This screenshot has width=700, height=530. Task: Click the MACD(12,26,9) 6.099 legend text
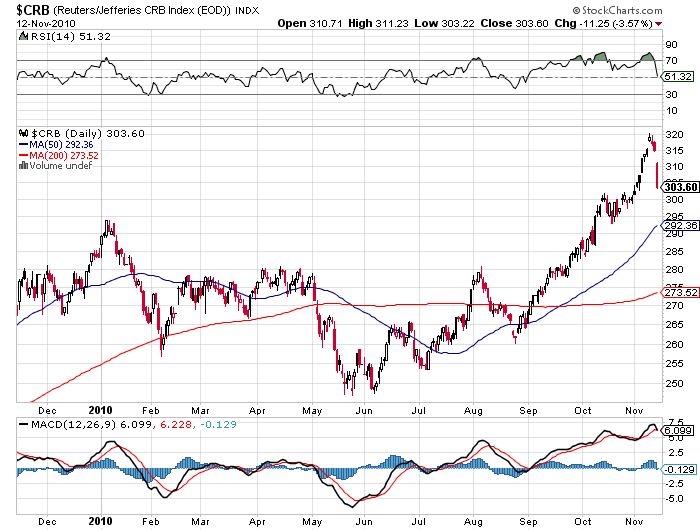(91, 424)
